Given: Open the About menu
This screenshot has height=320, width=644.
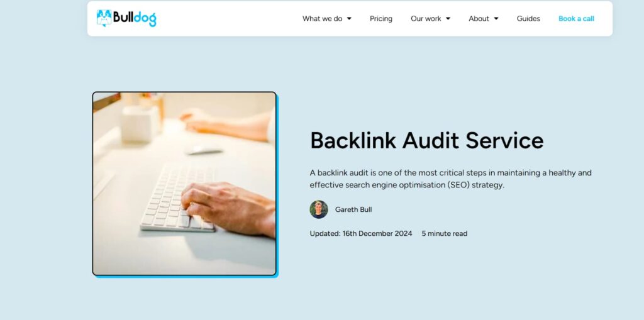Looking at the screenshot, I should point(479,18).
